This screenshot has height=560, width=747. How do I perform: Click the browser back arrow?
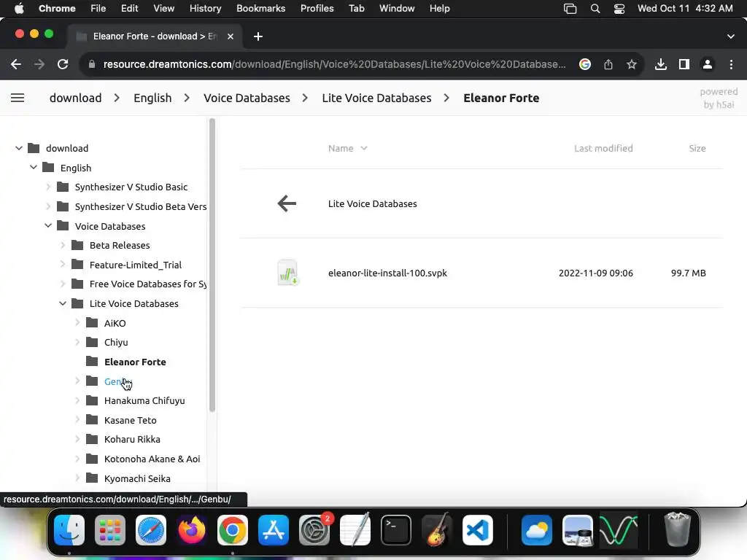click(16, 64)
